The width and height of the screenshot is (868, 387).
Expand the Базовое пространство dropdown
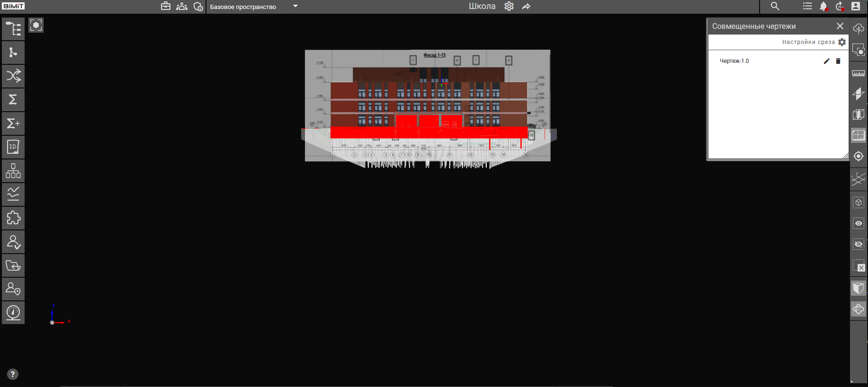tap(295, 7)
